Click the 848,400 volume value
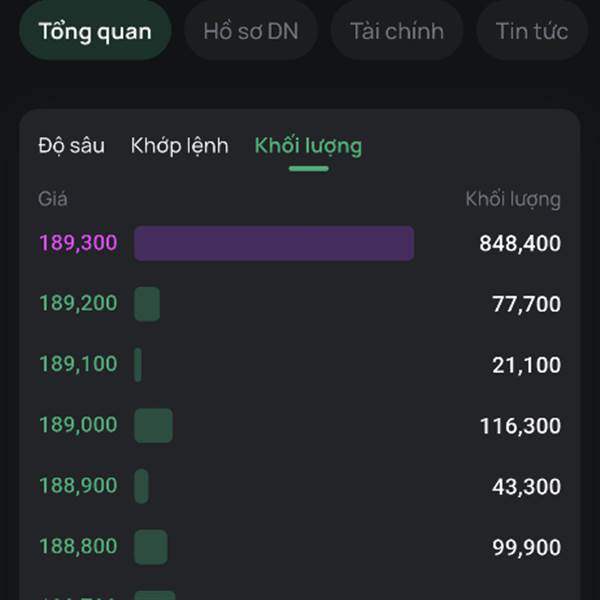 pos(519,243)
